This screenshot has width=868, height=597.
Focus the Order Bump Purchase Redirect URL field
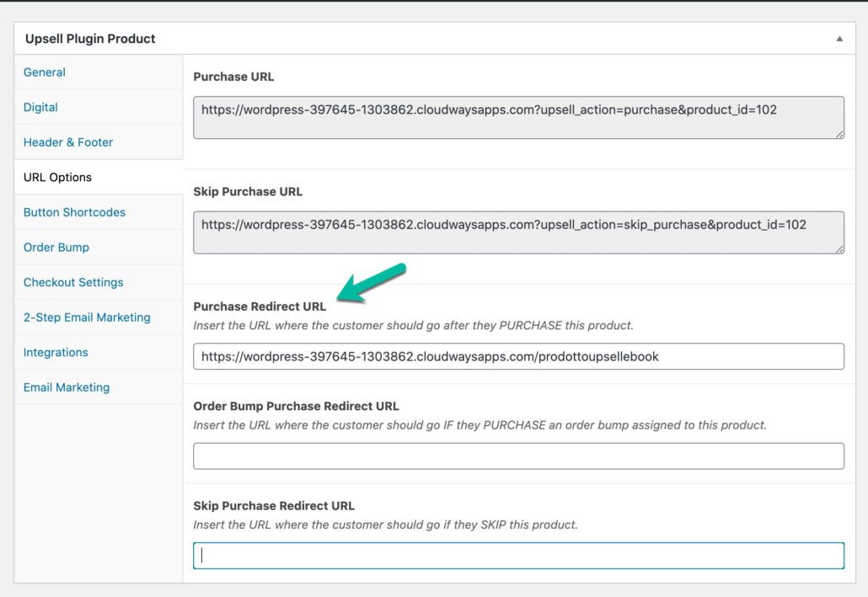pyautogui.click(x=518, y=455)
